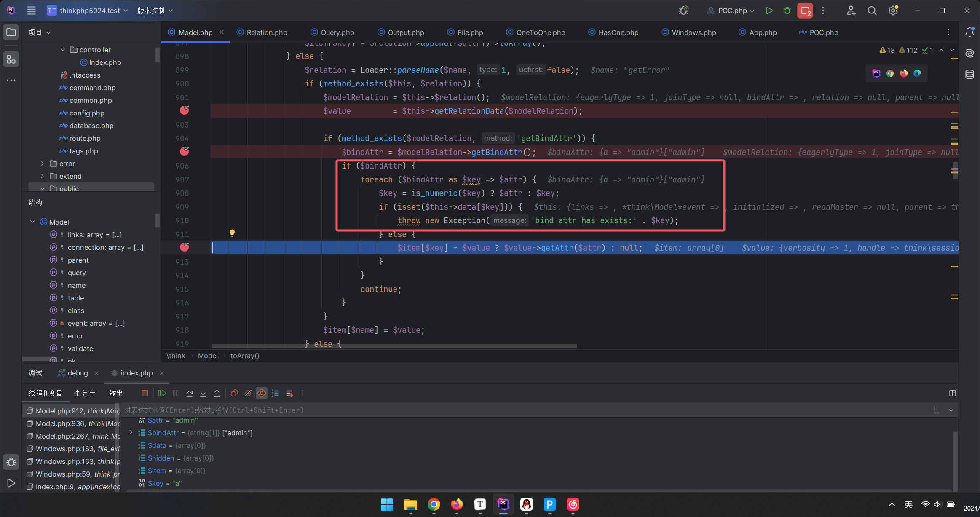Screen dimensions: 980x517
Task: Switch to HasOne.php editor tab
Action: pyautogui.click(x=613, y=32)
